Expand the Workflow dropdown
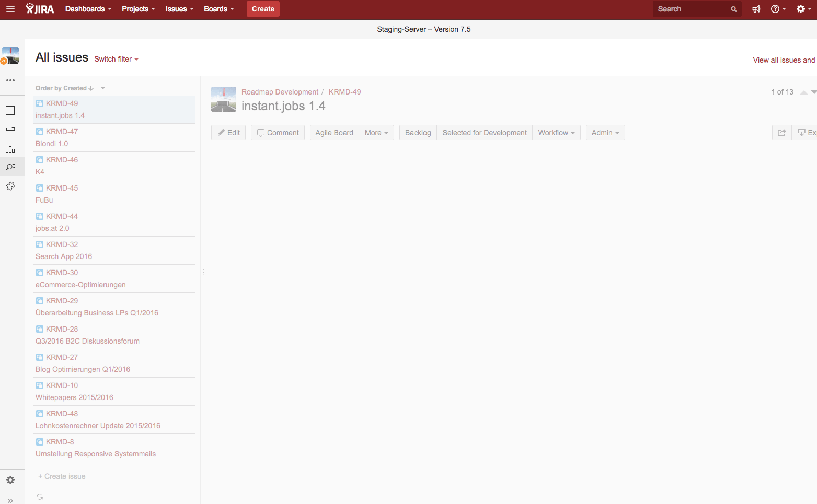This screenshot has height=504, width=817. (556, 133)
